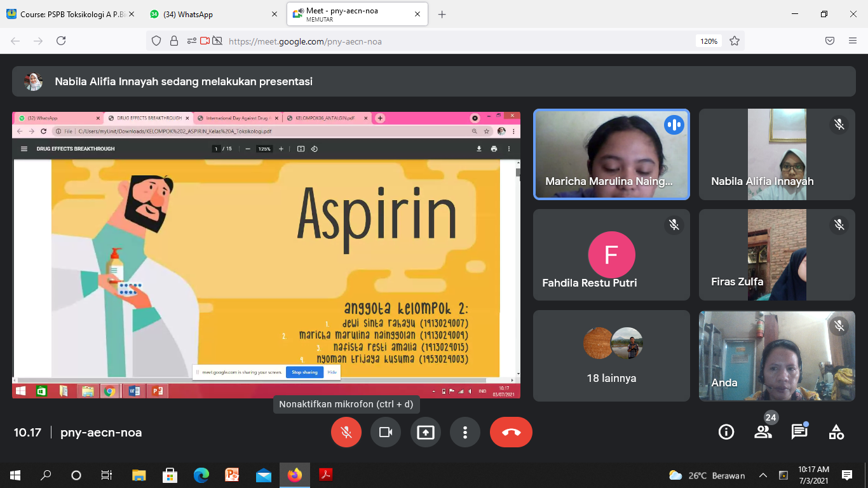Open a new browser tab
868x488 pixels.
point(442,14)
